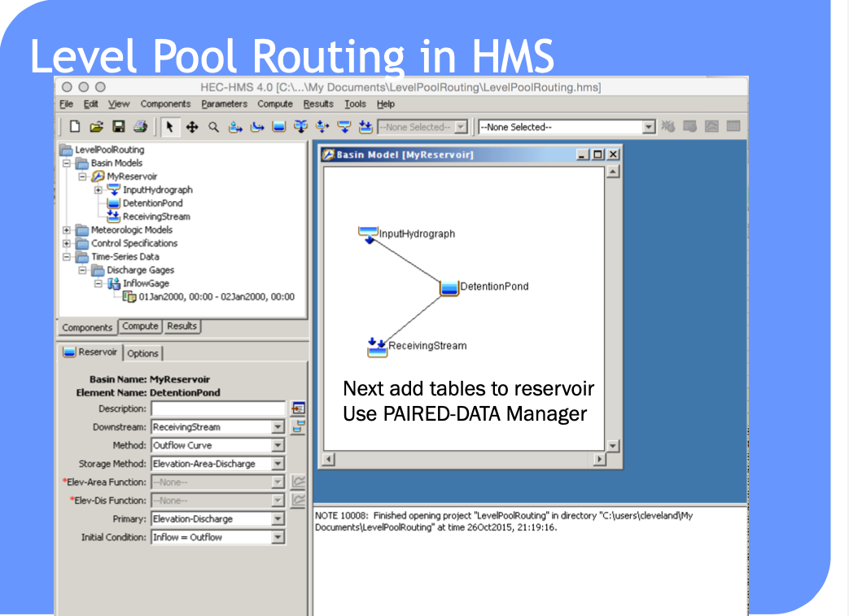Viewport: 849px width, 616px height.
Task: Select the pan (four-arrow) tool
Action: (191, 127)
